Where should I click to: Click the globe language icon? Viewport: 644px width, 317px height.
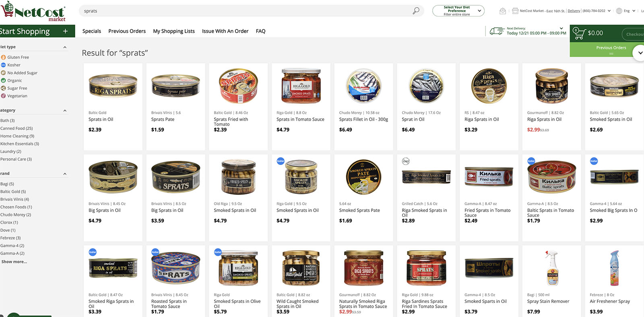619,11
